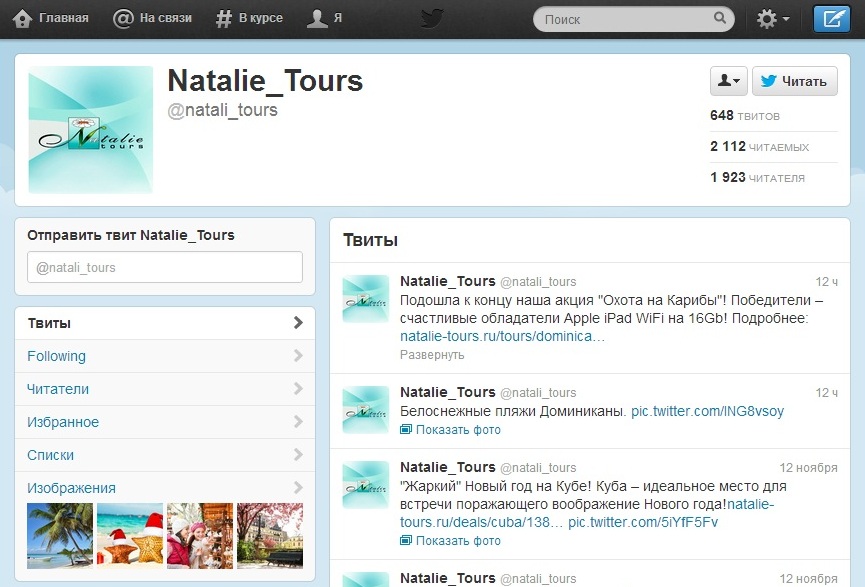Click the photo icon in the Доминиканы tweet
The width and height of the screenshot is (865, 587).
(406, 429)
